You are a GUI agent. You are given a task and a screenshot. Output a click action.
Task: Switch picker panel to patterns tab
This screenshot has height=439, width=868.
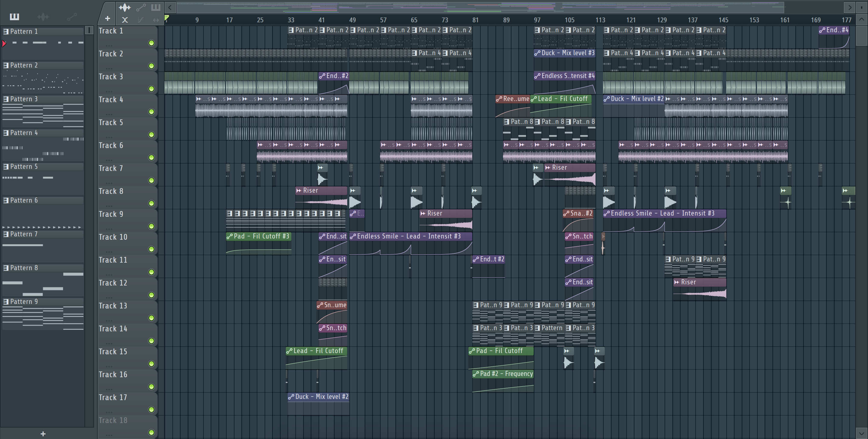(x=14, y=17)
